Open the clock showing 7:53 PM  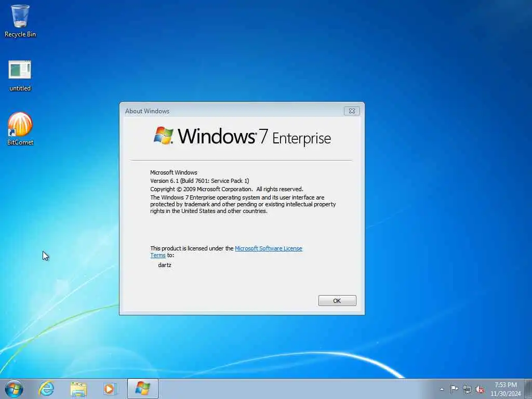click(506, 385)
